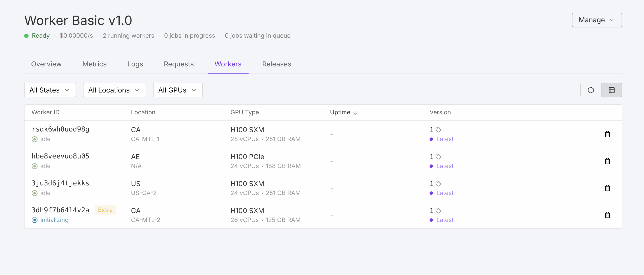644x275 pixels.
Task: Open the Releases tab
Action: tap(276, 64)
